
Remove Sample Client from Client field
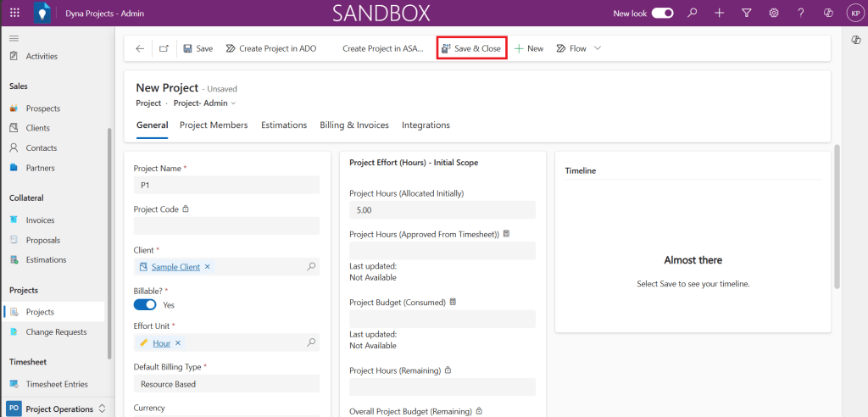[x=208, y=267]
